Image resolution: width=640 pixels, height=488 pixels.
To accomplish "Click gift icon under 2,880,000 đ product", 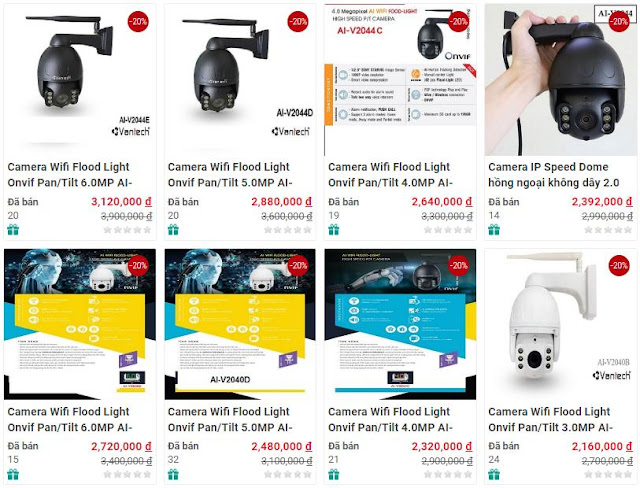I will (x=173, y=230).
